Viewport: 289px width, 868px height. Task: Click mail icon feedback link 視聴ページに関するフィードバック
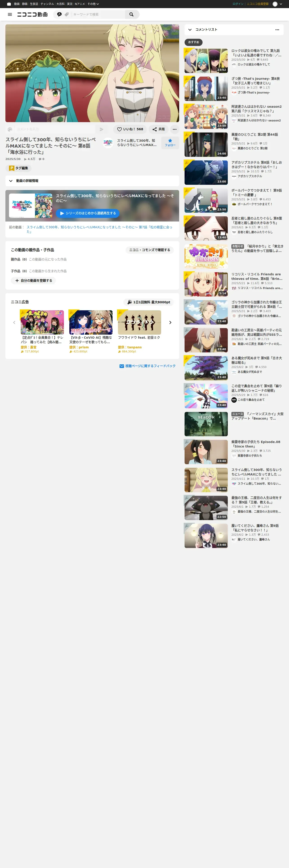tap(147, 366)
